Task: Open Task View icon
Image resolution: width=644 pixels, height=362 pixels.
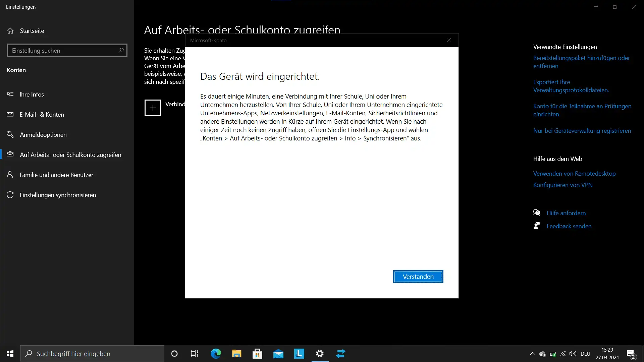Action: click(195, 354)
